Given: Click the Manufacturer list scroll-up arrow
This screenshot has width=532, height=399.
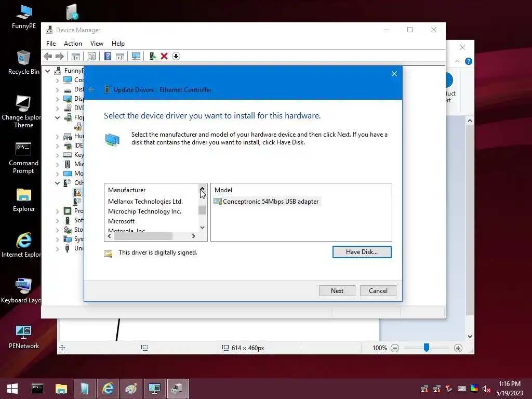Looking at the screenshot, I should click(x=202, y=189).
